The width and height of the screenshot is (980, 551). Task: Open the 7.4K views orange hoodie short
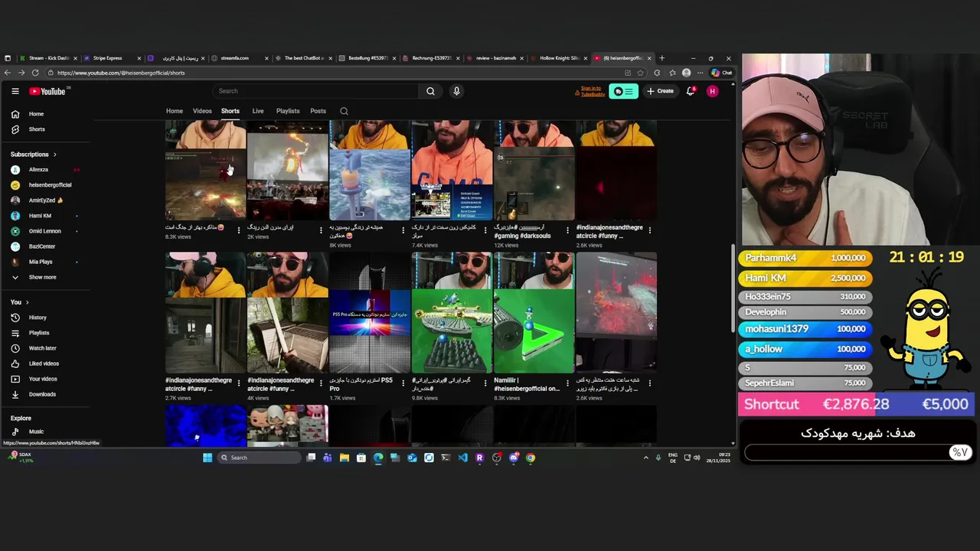point(452,170)
